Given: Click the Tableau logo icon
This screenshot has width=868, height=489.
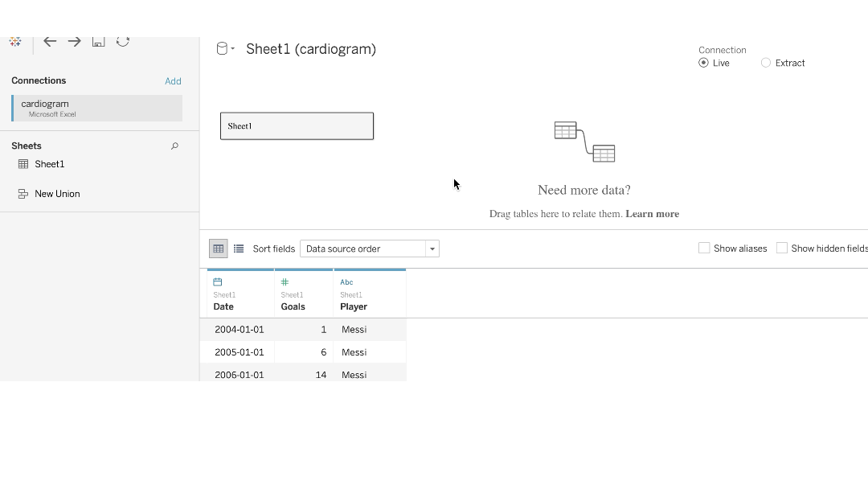Looking at the screenshot, I should point(15,42).
